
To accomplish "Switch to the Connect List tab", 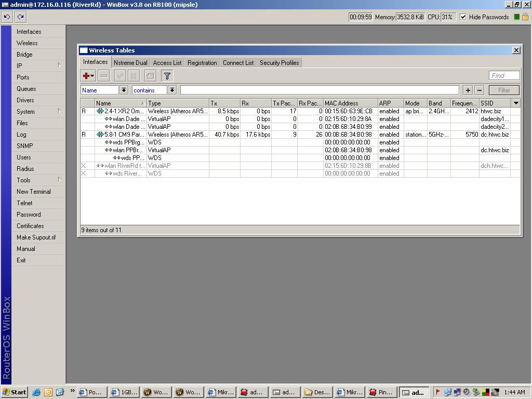I will pyautogui.click(x=238, y=63).
